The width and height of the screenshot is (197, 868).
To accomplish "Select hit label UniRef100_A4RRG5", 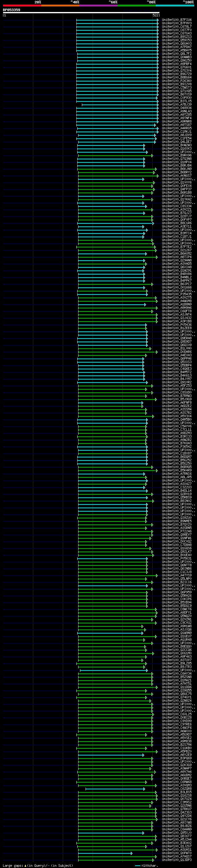I will click(x=177, y=128).
